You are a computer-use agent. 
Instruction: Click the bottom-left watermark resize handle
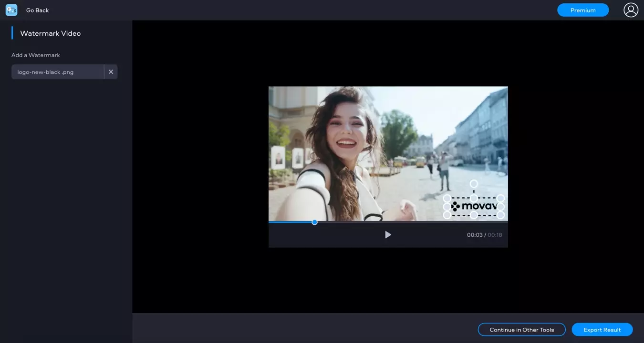coord(447,215)
